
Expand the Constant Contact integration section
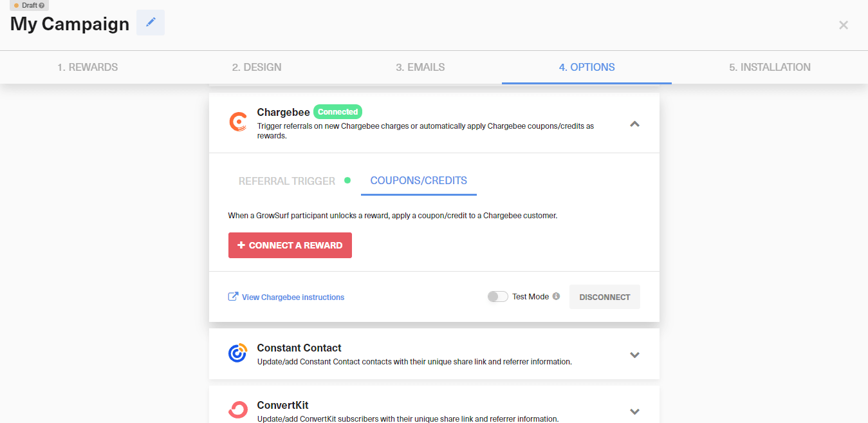click(x=634, y=355)
